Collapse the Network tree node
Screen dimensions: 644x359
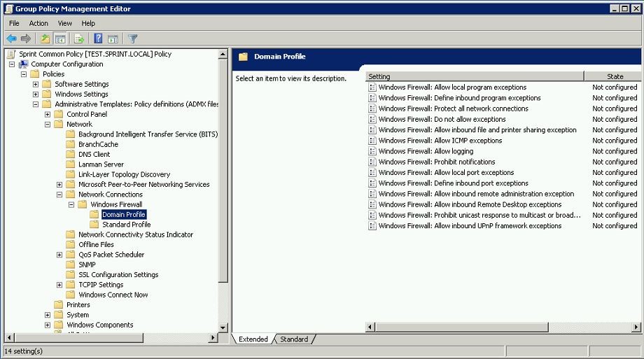48,124
